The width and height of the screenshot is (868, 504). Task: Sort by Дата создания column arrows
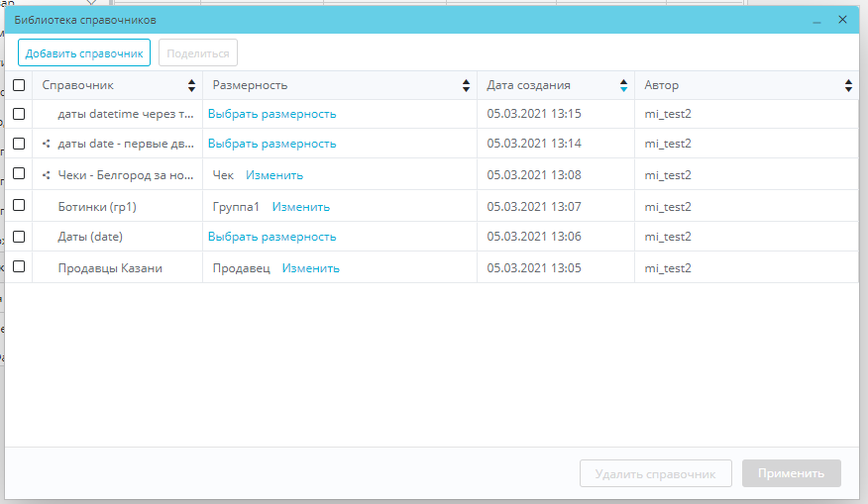[623, 86]
